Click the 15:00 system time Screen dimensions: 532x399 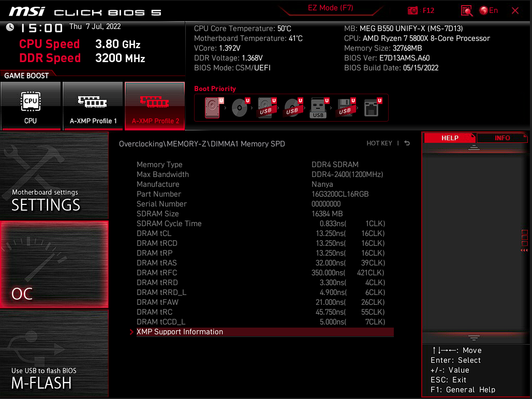42,28
